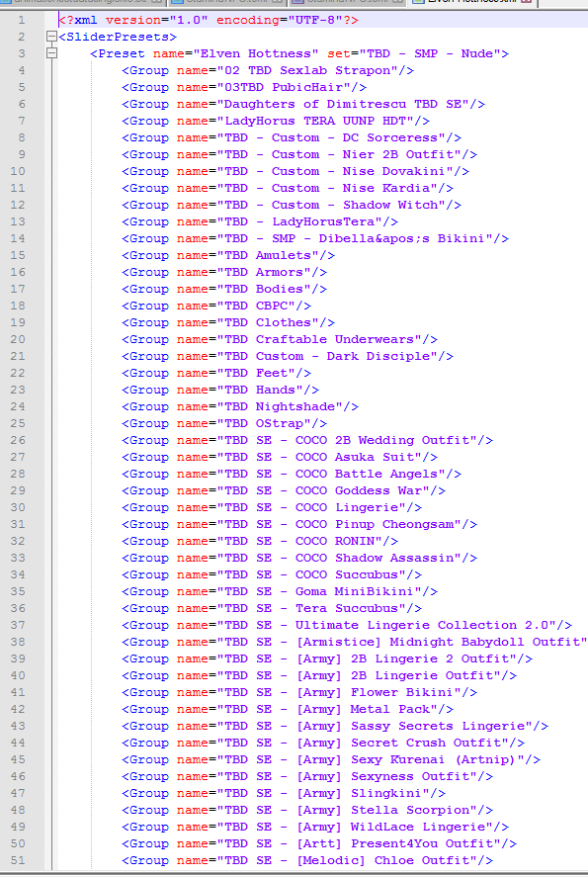Viewport: 588px width, 877px height.
Task: Click the "TBD Nightshade" group line
Action: [240, 406]
